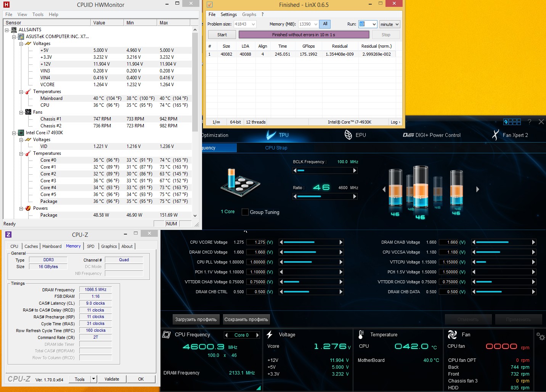Click the HWMonitor vertical scrollbar down arrow

pos(195,215)
